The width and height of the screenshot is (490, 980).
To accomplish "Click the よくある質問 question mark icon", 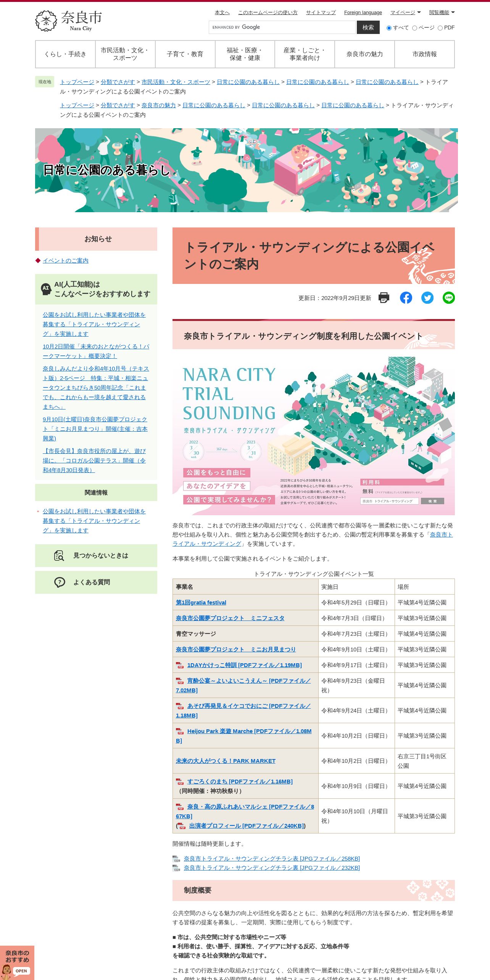I will tap(60, 582).
